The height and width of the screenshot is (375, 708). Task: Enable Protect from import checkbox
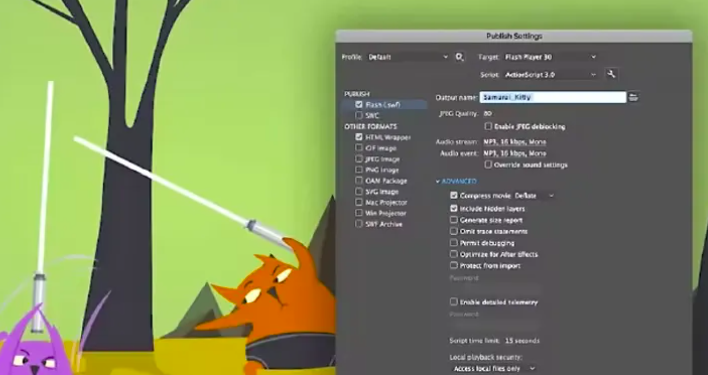point(454,265)
